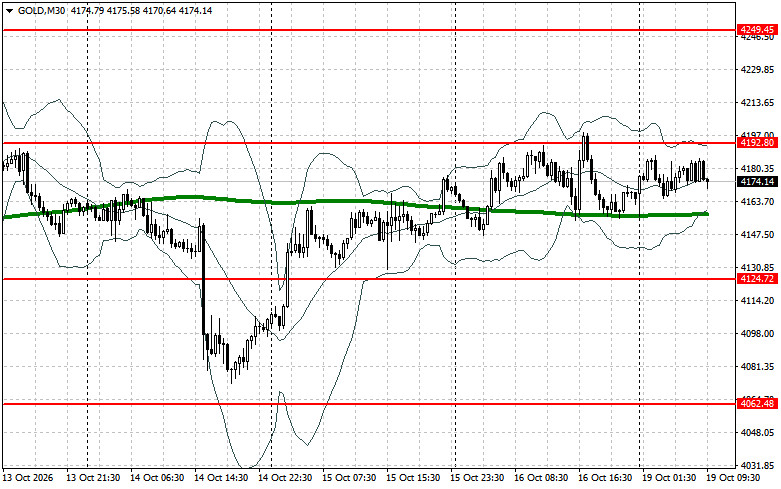Click the 13 Oct 2026 date label
This screenshot has height=489, width=781.
(x=28, y=478)
